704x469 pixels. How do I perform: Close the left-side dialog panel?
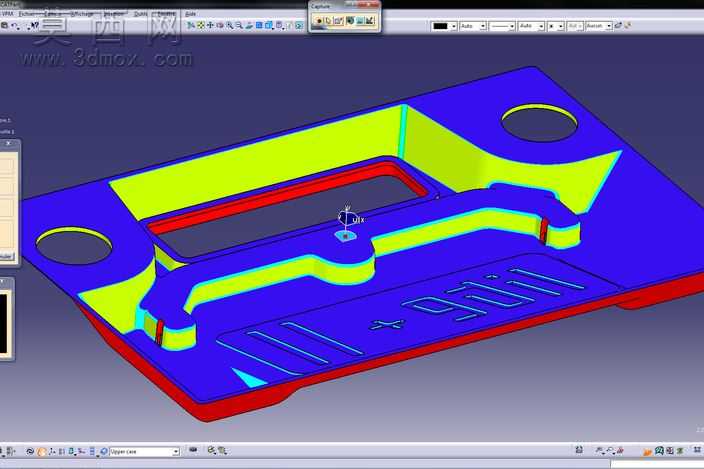[9, 144]
